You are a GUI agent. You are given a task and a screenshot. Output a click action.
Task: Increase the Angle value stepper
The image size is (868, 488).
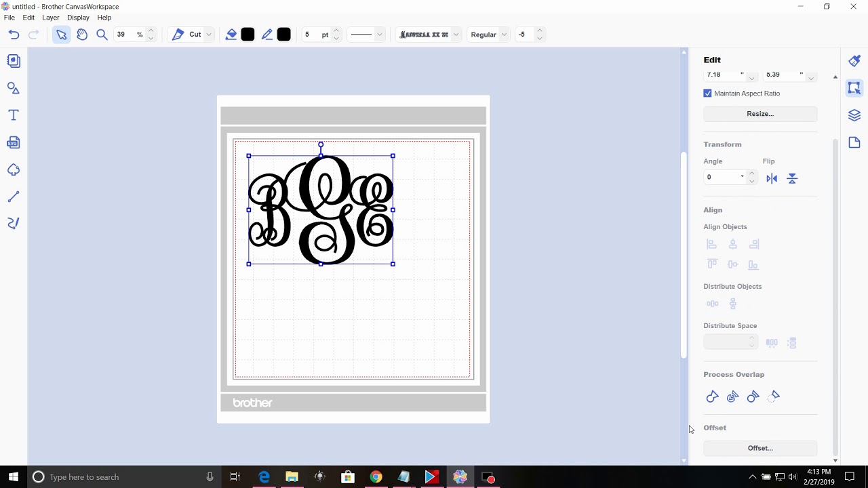[751, 174]
